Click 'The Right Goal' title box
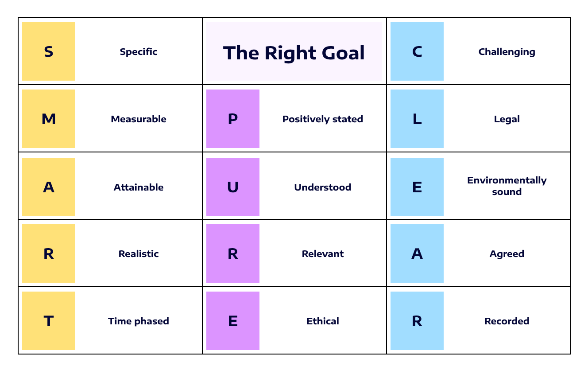Viewport: 588px width, 374px height. point(294,52)
